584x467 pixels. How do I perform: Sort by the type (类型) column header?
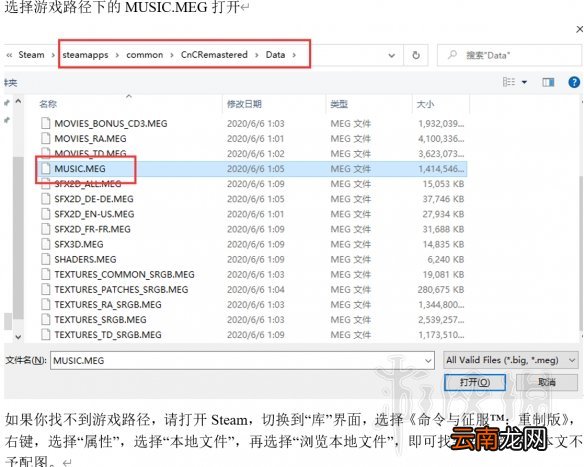[339, 104]
